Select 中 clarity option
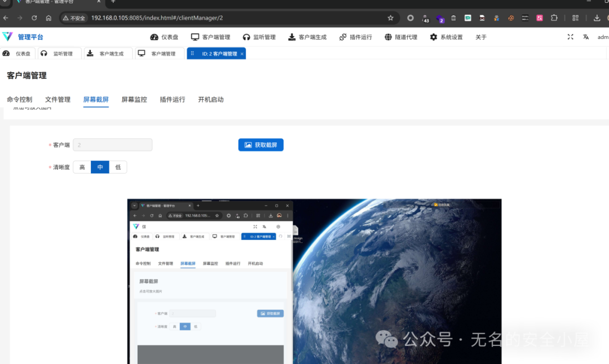 click(100, 167)
